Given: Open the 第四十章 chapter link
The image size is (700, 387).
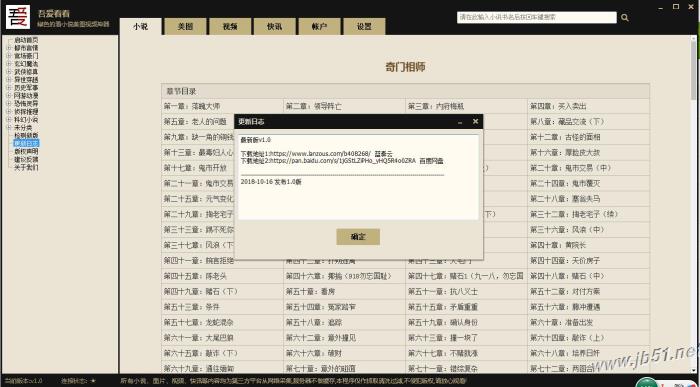Looking at the screenshot, I should 558,245.
